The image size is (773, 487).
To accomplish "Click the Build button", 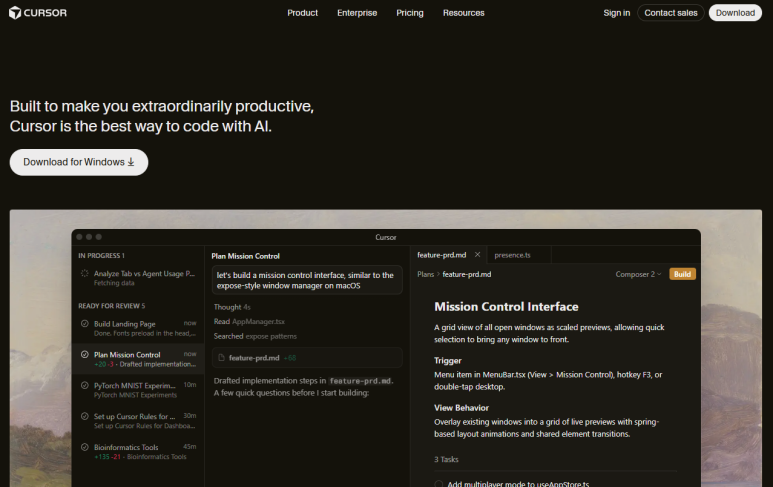I will tap(682, 274).
